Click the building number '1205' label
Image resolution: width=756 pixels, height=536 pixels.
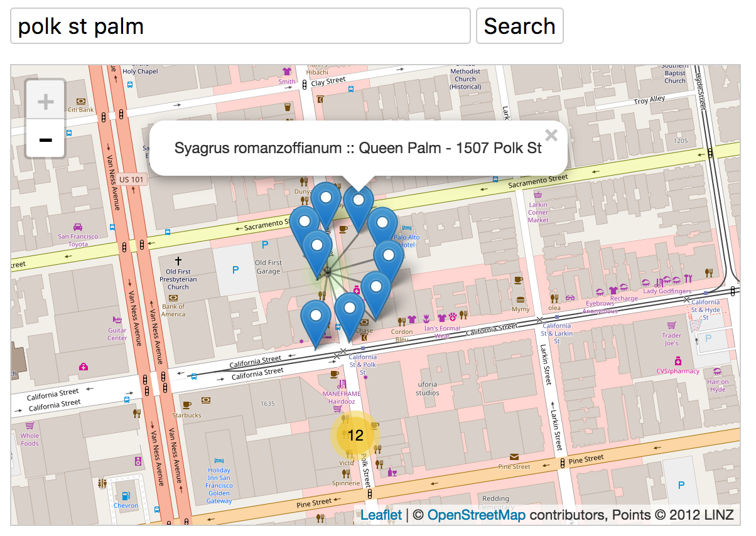681,141
